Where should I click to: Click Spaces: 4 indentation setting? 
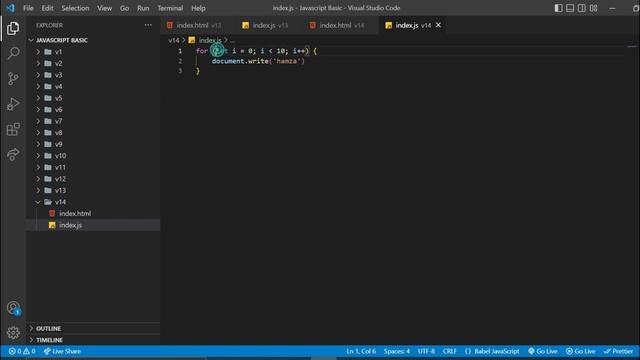pos(397,351)
